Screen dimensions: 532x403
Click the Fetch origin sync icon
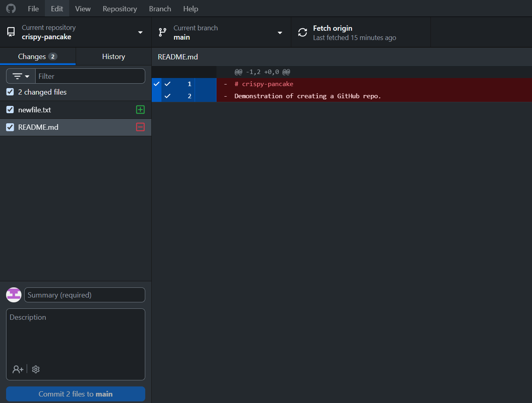[x=303, y=32]
